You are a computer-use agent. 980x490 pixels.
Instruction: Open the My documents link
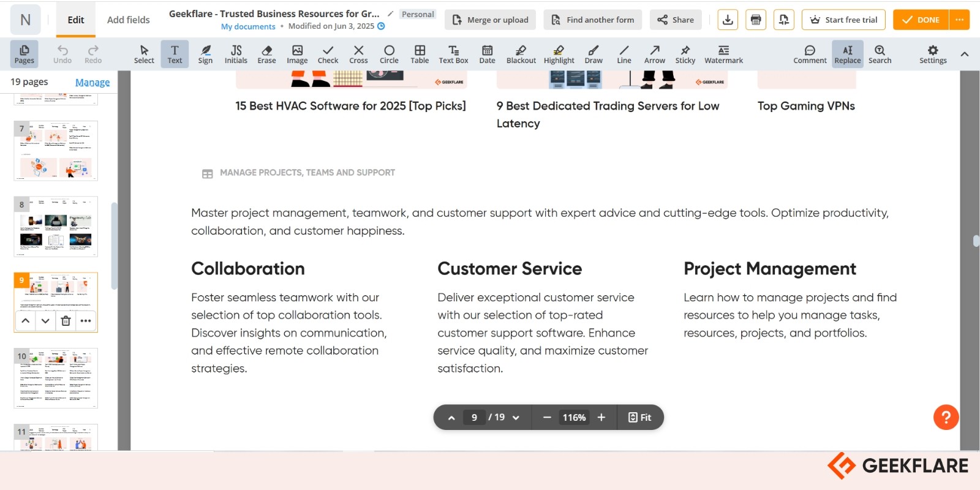[248, 26]
